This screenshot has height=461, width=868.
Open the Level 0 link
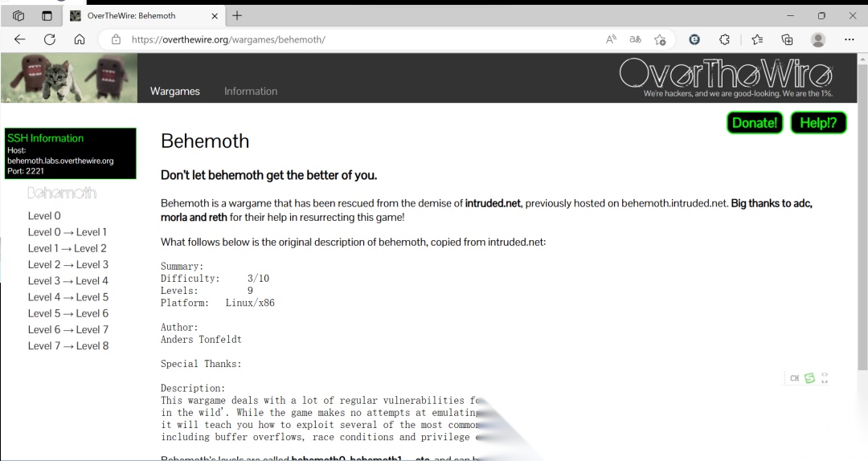coord(44,216)
